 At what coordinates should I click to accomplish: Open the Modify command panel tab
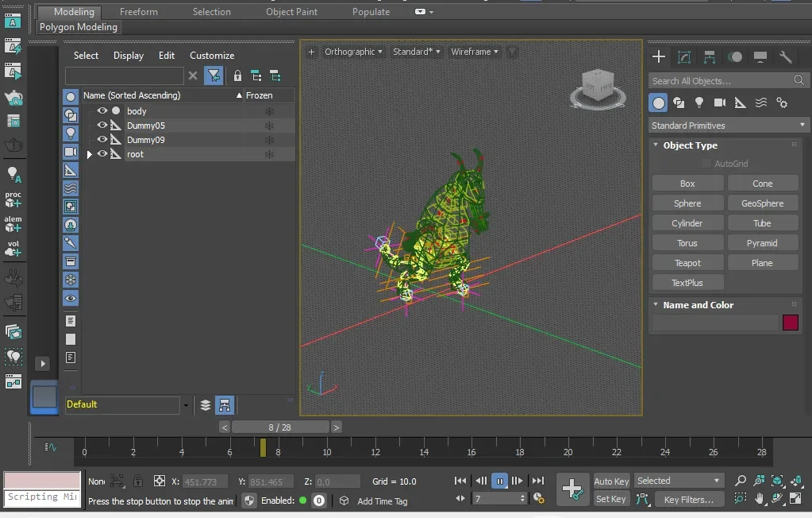point(684,57)
